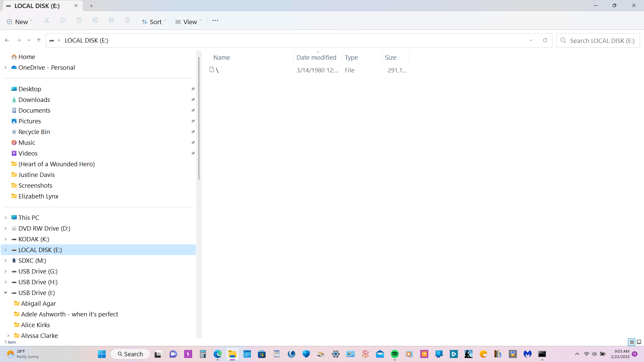Switch to large thumbnails view toggle
The image size is (644, 362).
click(639, 342)
